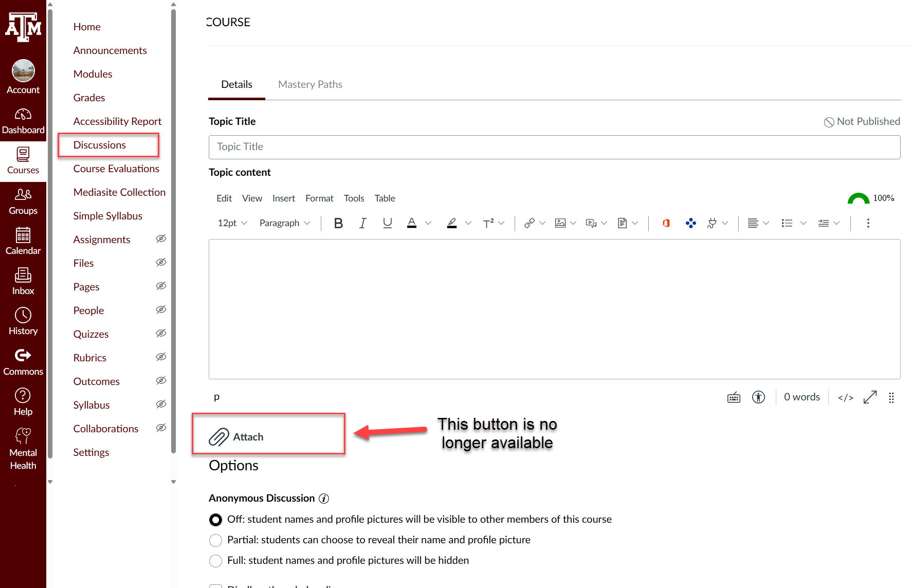Toggle fullscreen editor mode
This screenshot has width=911, height=588.
pos(870,397)
